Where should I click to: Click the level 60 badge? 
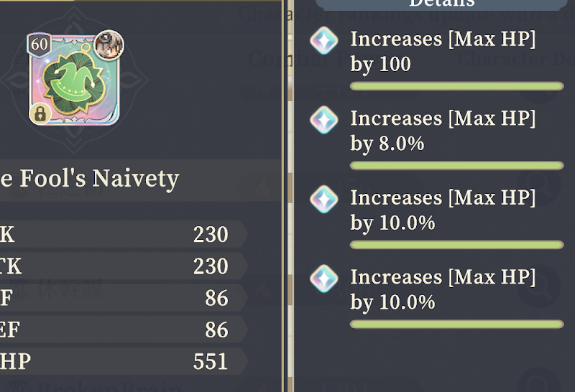(40, 45)
